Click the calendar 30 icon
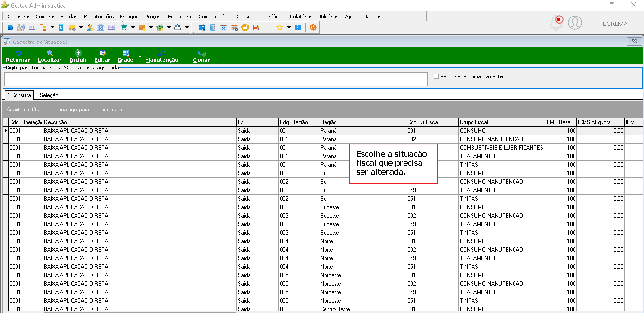 click(223, 27)
